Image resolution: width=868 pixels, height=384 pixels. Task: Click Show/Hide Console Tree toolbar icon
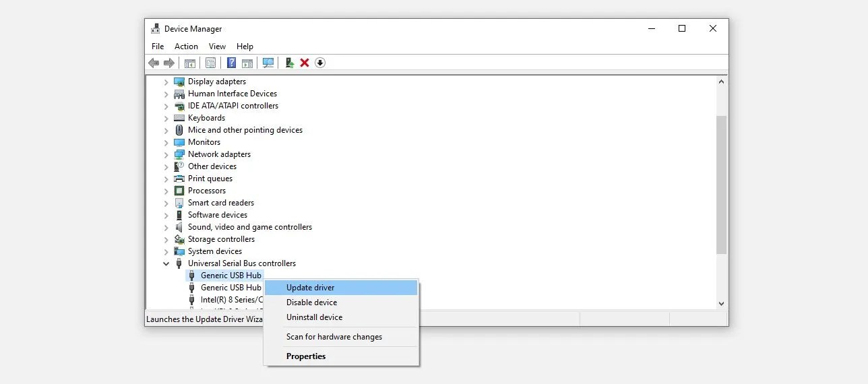[190, 63]
